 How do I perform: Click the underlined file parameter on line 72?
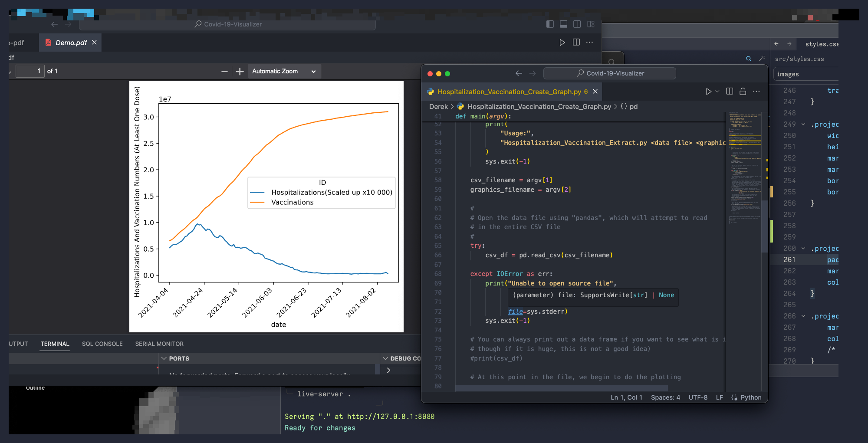tap(515, 312)
